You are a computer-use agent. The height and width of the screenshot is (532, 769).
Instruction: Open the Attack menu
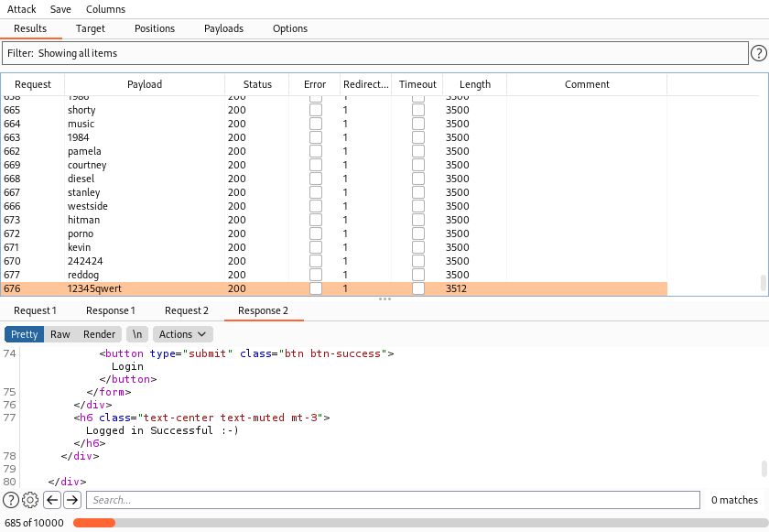pos(22,9)
